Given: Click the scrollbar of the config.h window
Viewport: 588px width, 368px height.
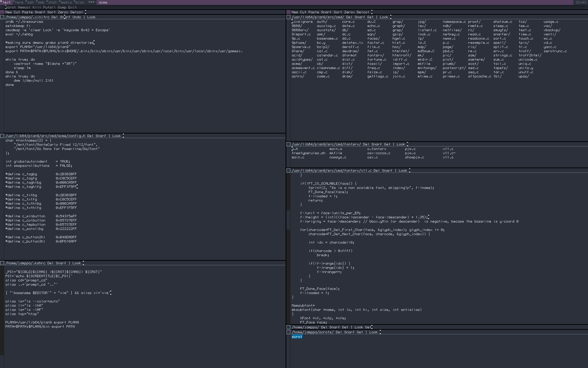Looking at the screenshot, I should (x=2, y=199).
